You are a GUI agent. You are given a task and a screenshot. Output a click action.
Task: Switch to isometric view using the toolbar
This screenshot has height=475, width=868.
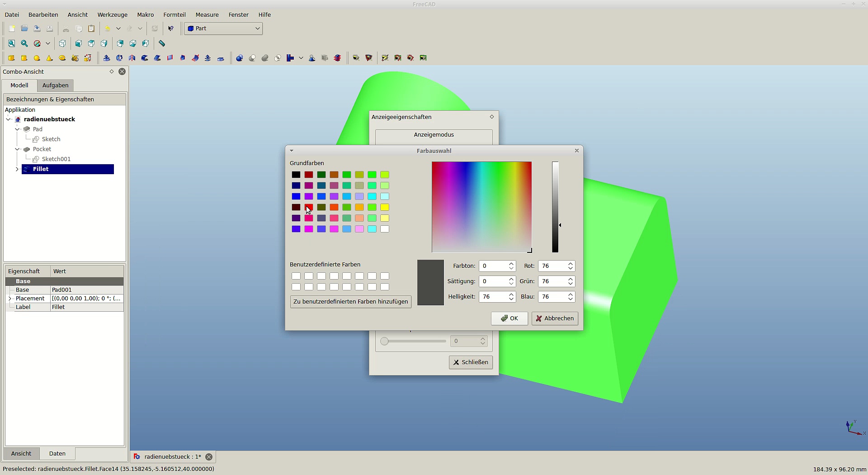(62, 43)
